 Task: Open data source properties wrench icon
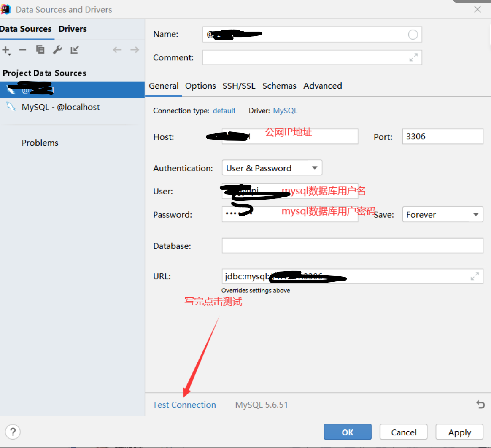point(57,50)
